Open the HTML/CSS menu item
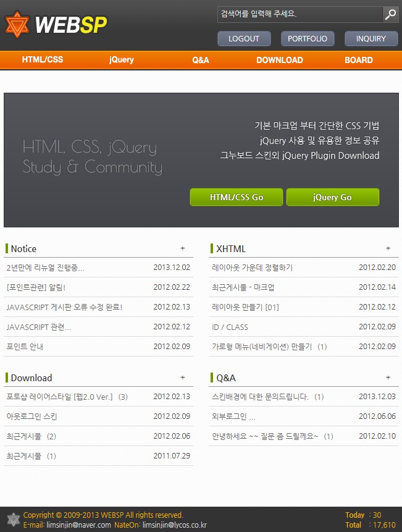 (43, 60)
